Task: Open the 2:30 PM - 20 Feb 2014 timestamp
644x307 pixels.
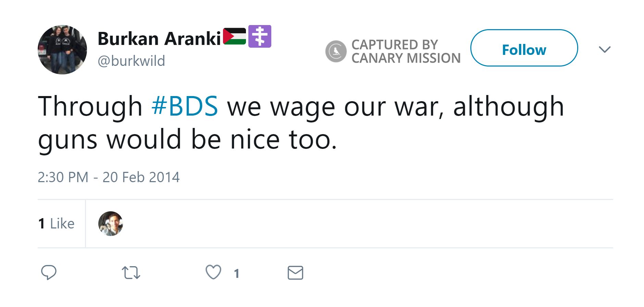Action: point(109,177)
